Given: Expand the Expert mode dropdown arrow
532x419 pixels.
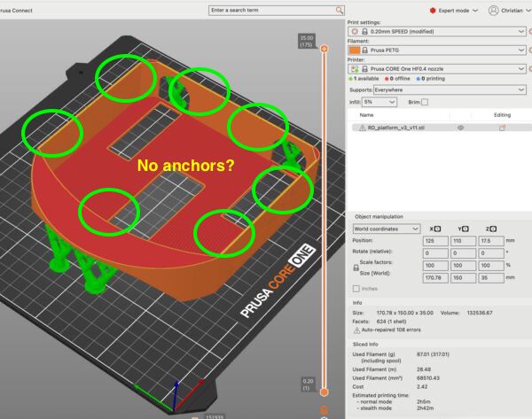Looking at the screenshot, I should [x=475, y=11].
